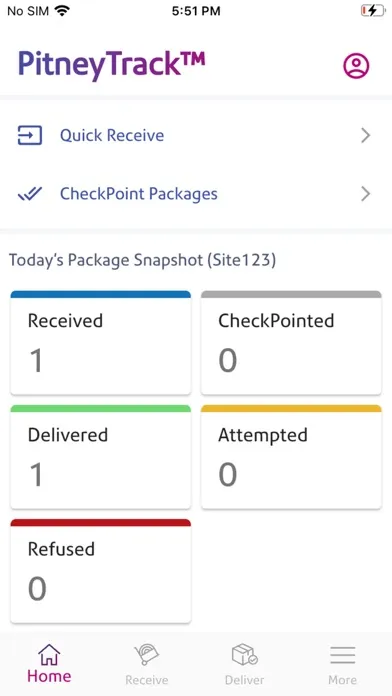Open the CheckPoint Packages link
Viewport: 392px width, 696px height.
pos(139,194)
